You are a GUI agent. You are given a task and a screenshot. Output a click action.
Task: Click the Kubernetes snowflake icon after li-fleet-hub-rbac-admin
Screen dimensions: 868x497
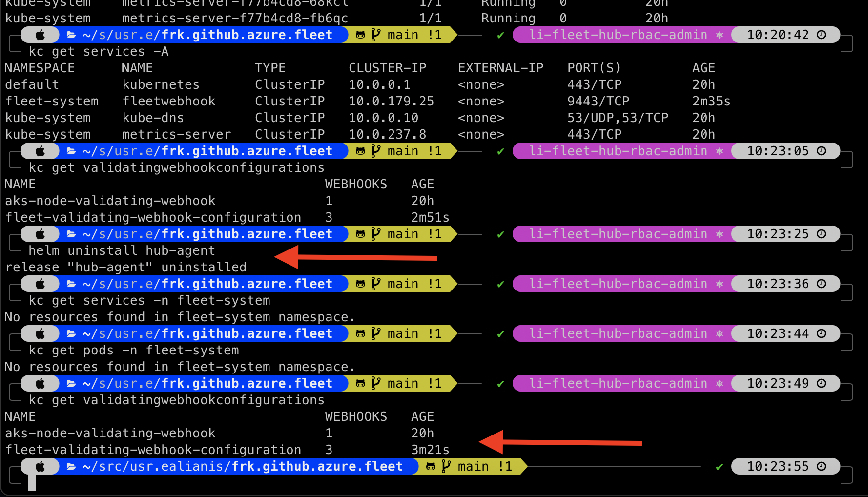719,34
